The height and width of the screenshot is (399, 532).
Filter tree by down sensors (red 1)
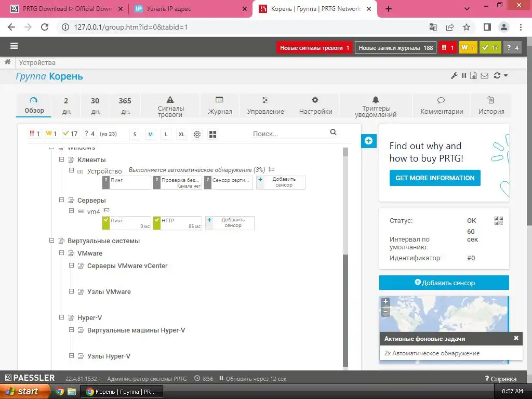pos(35,134)
